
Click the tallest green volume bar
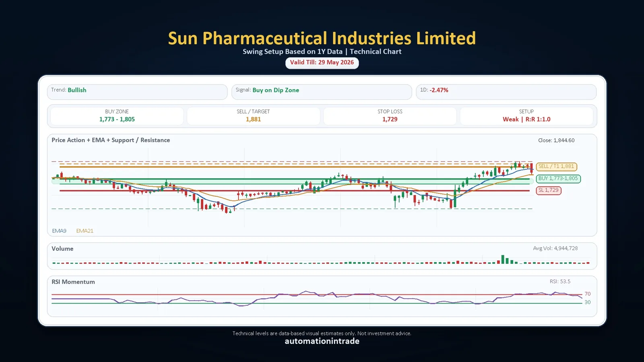click(x=503, y=259)
